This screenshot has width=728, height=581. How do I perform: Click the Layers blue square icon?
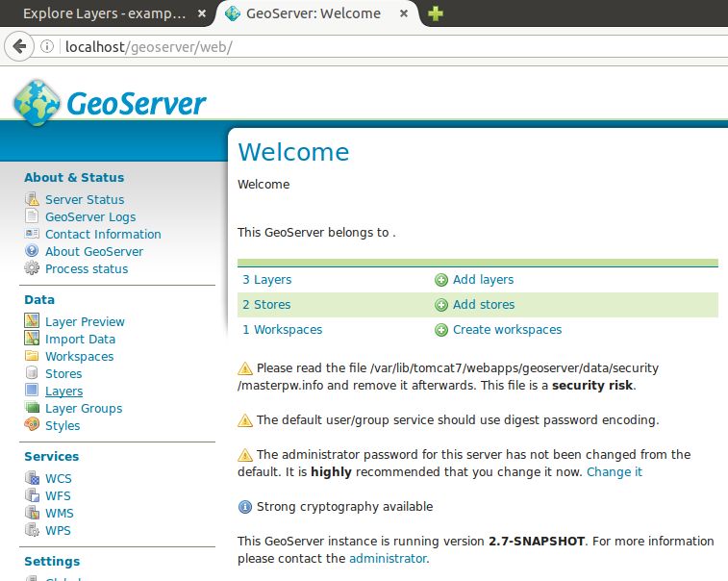pyautogui.click(x=32, y=391)
